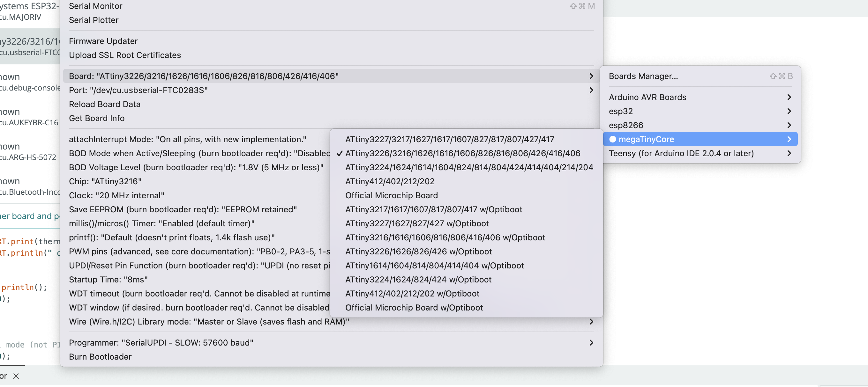Open the PWM pins option
This screenshot has width=868, height=387.
197,252
